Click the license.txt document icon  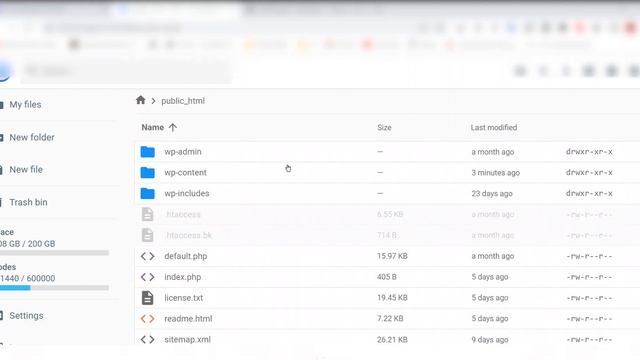tap(147, 298)
